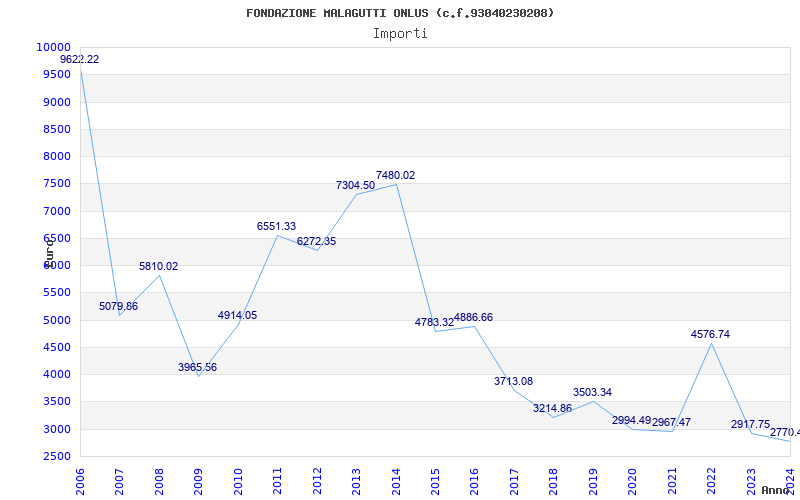The width and height of the screenshot is (800, 500).
Task: Select data label 2967.47
Action: tap(671, 422)
